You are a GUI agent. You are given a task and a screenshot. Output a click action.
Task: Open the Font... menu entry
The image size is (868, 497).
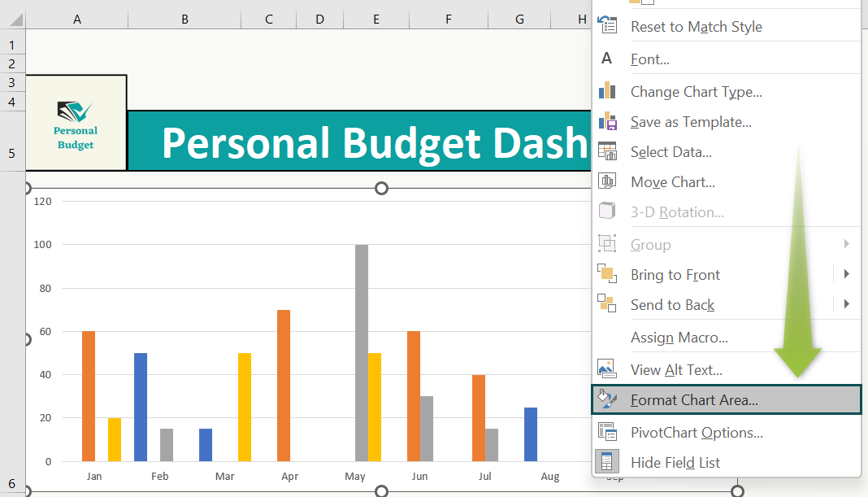(650, 59)
